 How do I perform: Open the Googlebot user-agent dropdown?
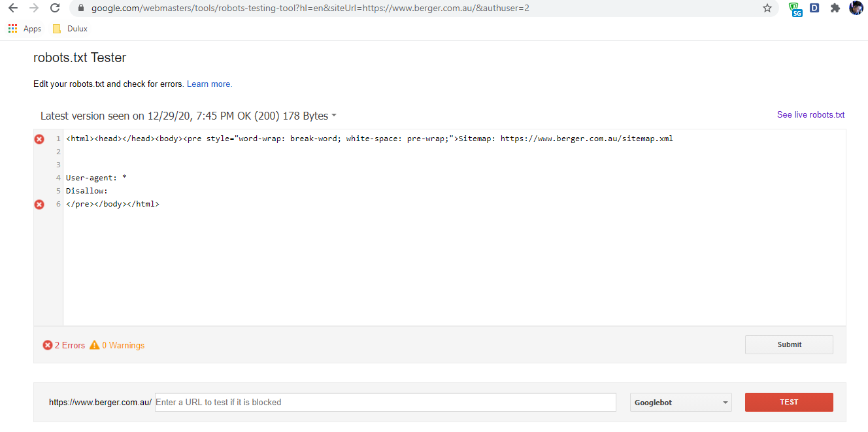[680, 403]
